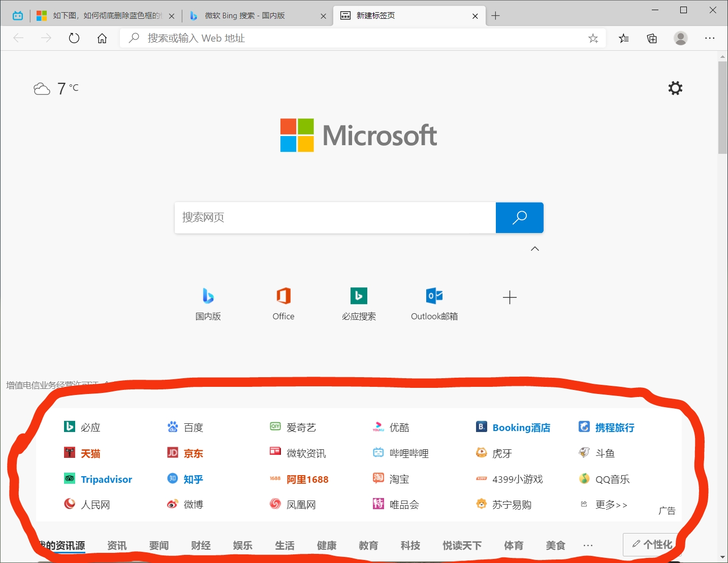
Task: Open the Outlook邮箱 quick link tile
Action: [434, 304]
